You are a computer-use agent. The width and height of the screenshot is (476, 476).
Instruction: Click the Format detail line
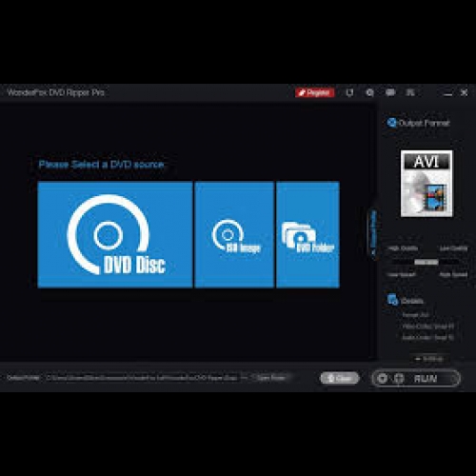click(415, 315)
